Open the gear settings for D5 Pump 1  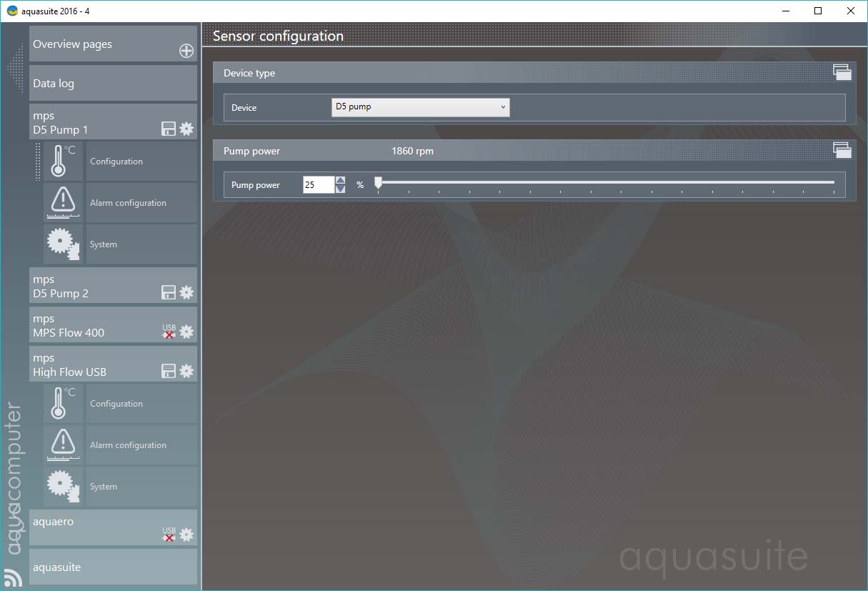186,129
